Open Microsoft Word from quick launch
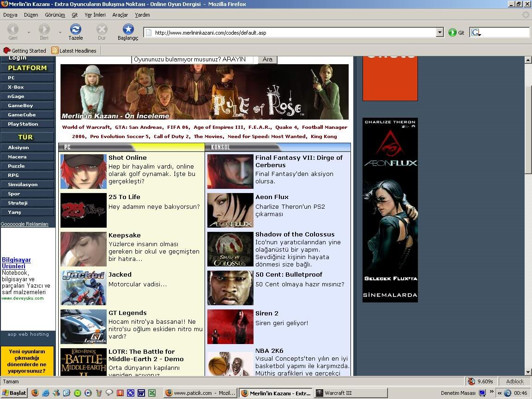Viewport: 532px width, 399px height. [x=141, y=393]
